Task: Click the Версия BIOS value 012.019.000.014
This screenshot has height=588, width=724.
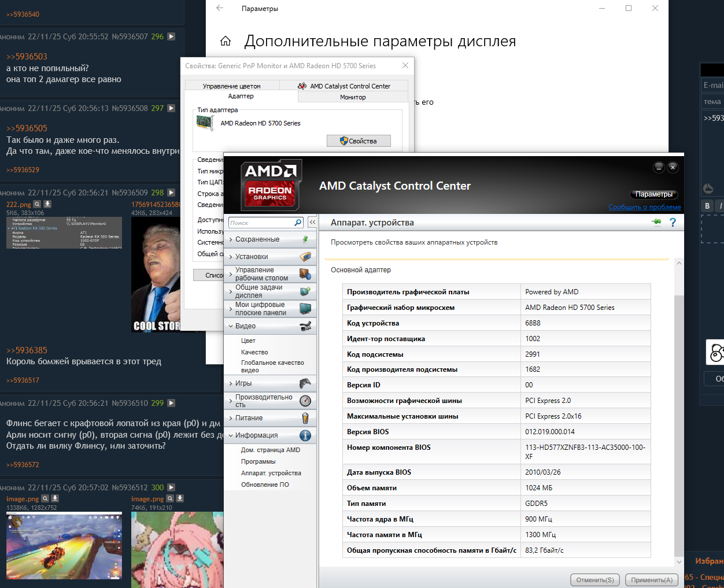Action: pos(550,432)
